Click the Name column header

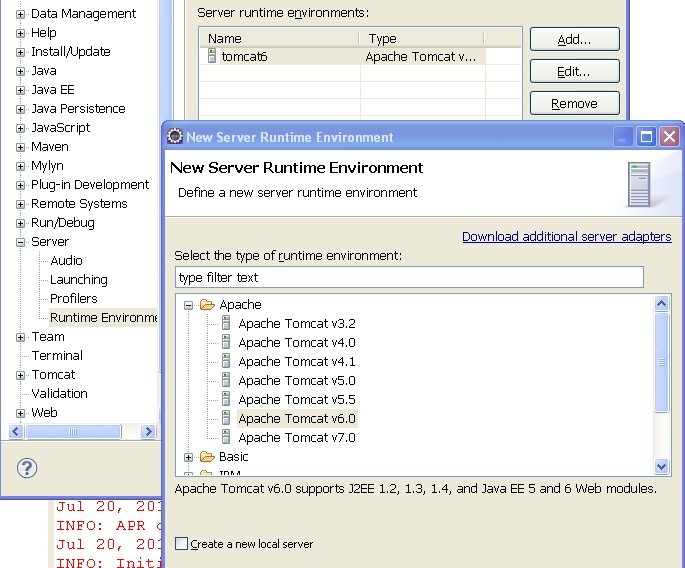click(280, 38)
